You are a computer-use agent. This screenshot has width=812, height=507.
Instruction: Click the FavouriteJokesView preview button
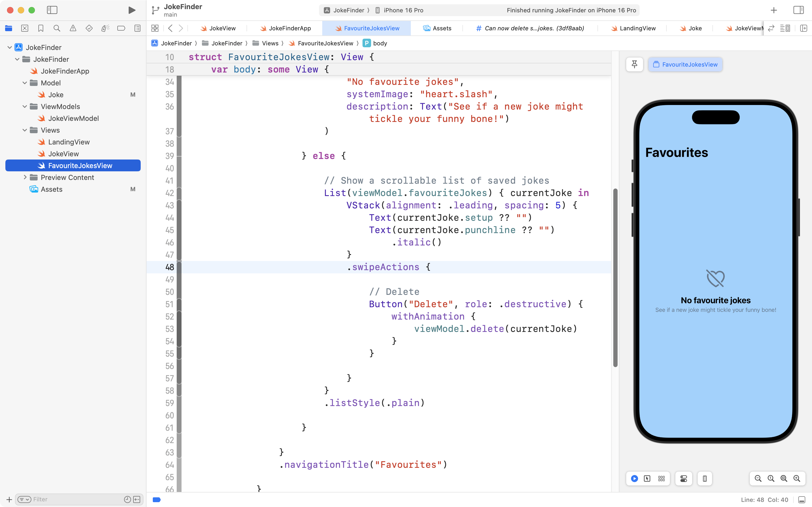[685, 64]
